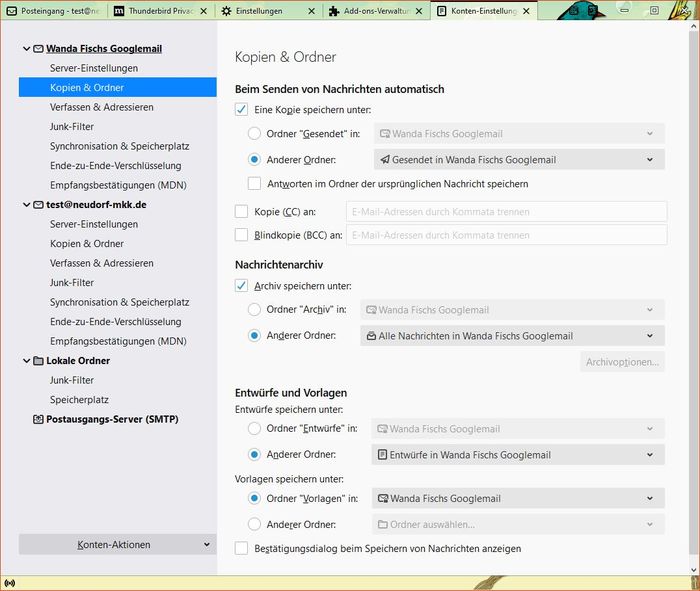Click the Kopie (CC) email address field
This screenshot has width=700, height=591.
506,211
